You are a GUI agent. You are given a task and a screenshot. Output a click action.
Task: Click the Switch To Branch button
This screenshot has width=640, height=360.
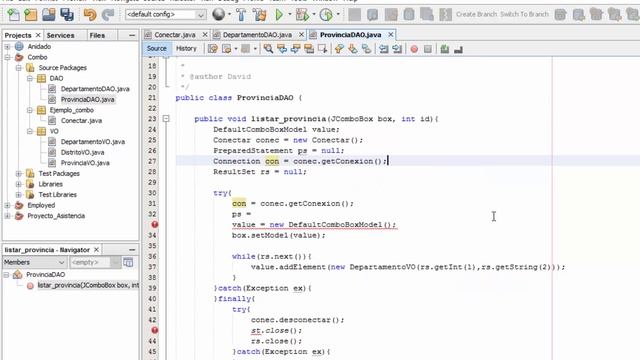(524, 14)
